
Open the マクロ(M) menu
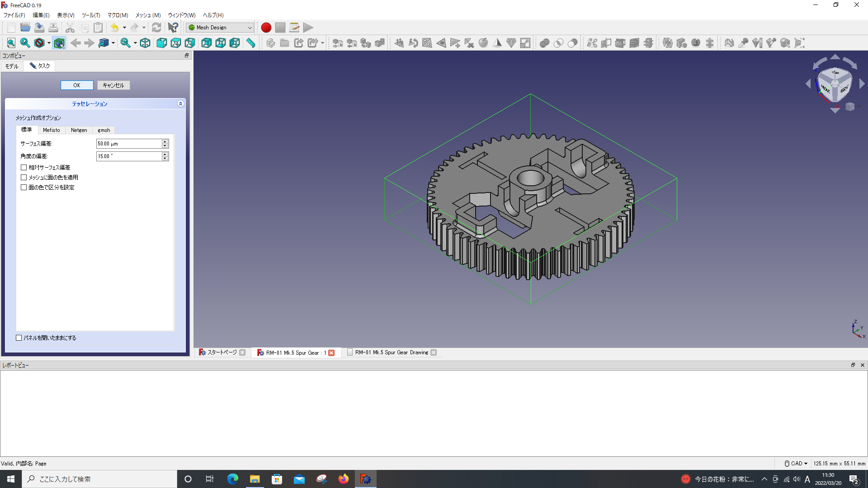coord(118,15)
